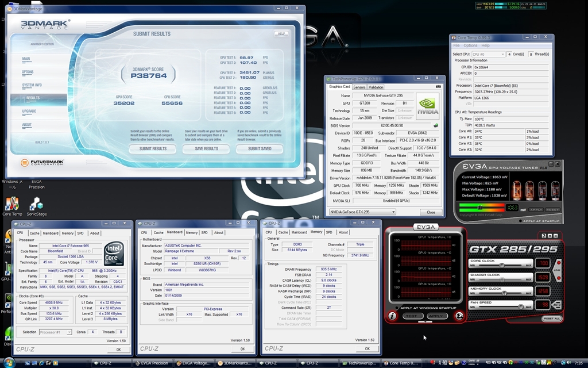Click OK in the CPU-Z Memory window
Screen dimensions: 588x368
(x=367, y=349)
